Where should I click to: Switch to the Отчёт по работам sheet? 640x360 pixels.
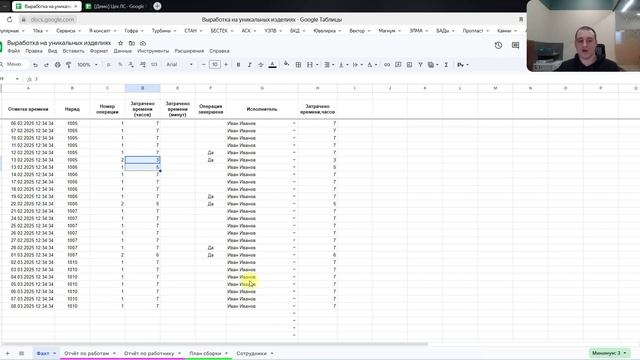pos(87,353)
